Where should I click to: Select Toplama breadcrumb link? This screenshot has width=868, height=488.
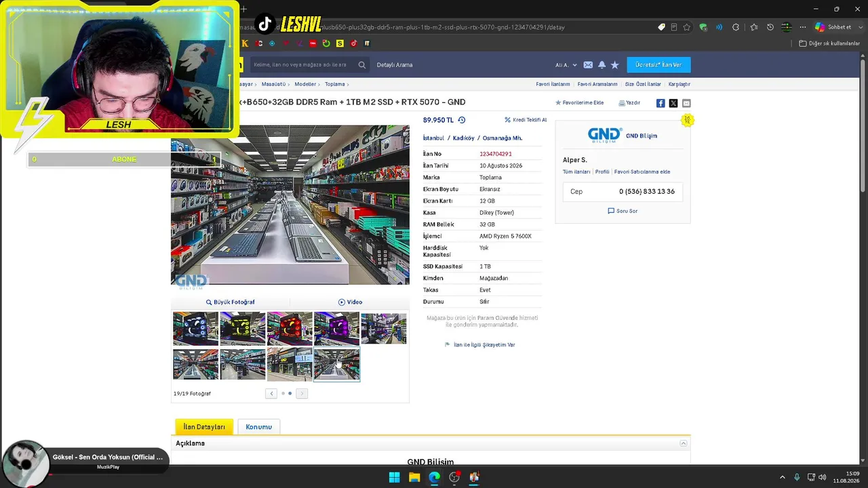click(335, 84)
